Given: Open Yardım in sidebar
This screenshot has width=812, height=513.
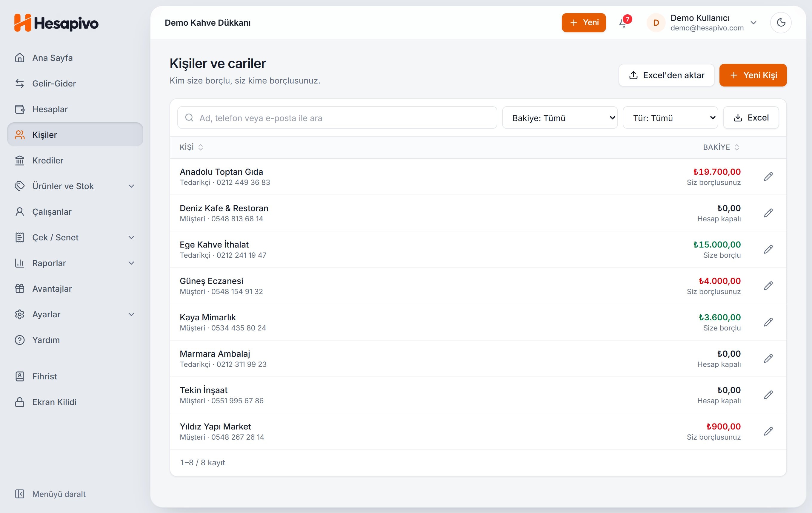Looking at the screenshot, I should 75,340.
